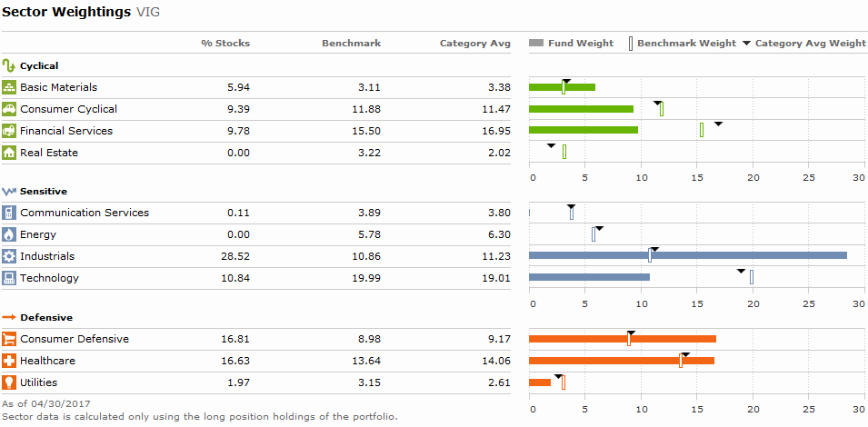Select the Technology row label
Viewport: 868px width, 427px height.
pos(50,278)
